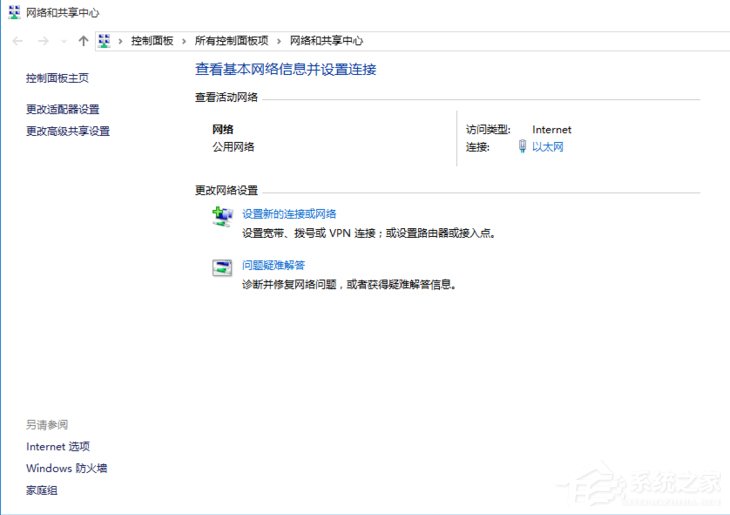Click the back navigation arrow
Viewport: 730px width, 515px height.
coord(18,41)
